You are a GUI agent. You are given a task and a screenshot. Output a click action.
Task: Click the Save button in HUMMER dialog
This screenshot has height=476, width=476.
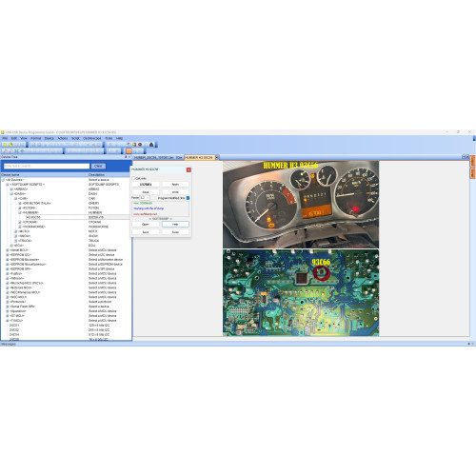pos(146,232)
